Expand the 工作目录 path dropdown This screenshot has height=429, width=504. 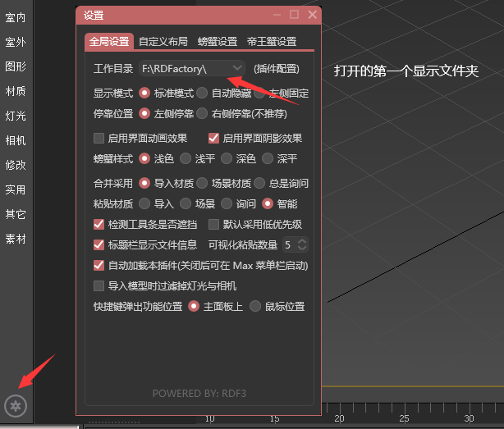(237, 68)
